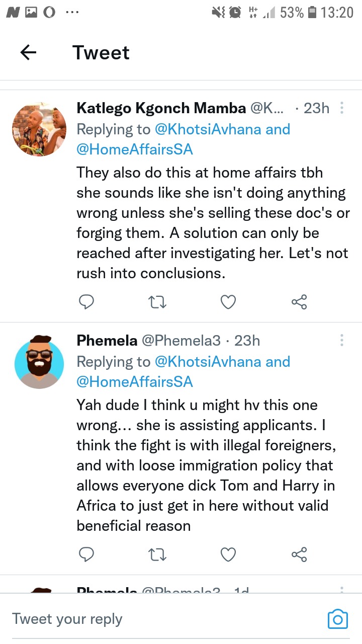Open Phemela's profile from the username

(x=107, y=341)
